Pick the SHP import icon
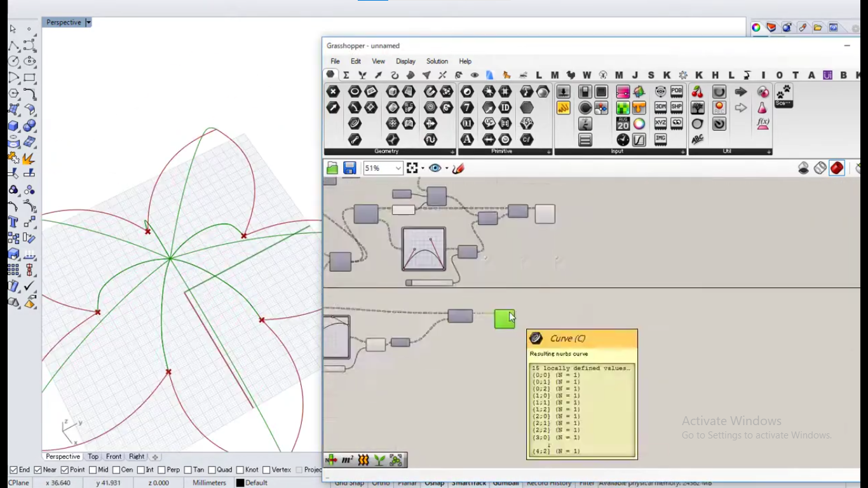This screenshot has width=868, height=488. (677, 107)
